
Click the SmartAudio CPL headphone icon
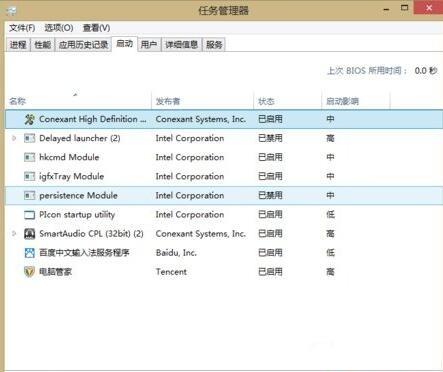click(x=29, y=234)
